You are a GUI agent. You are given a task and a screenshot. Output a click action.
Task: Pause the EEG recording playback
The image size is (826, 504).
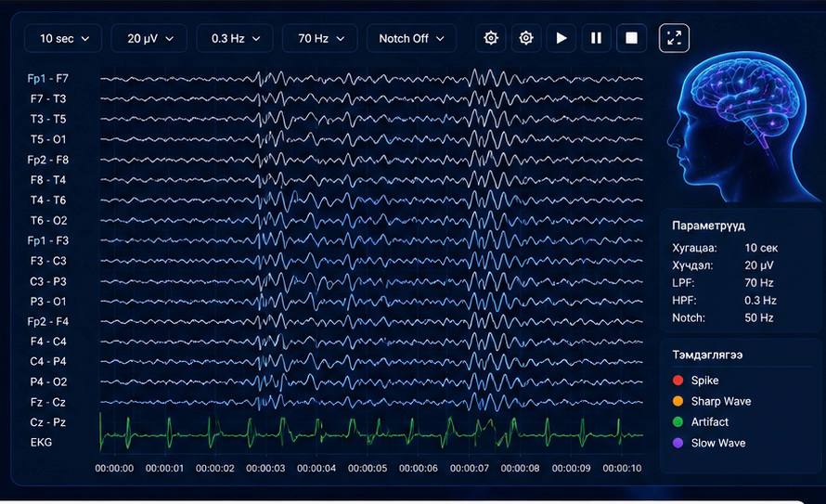(597, 38)
